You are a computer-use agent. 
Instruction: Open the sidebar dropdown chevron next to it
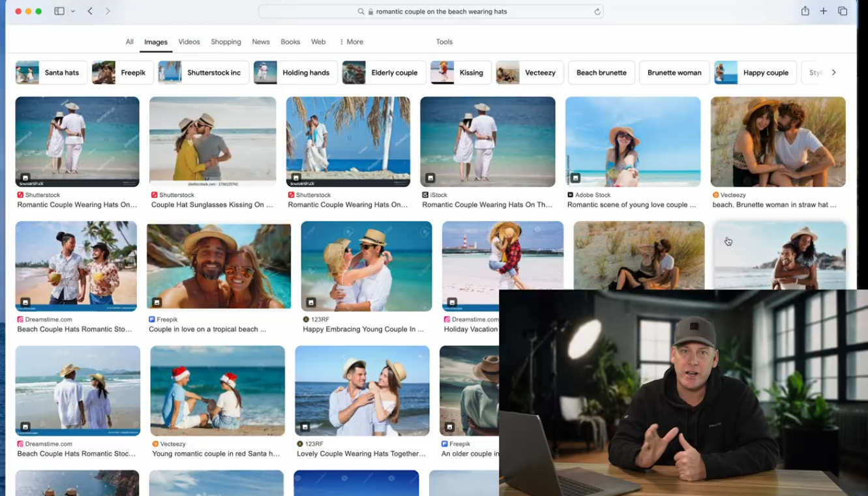coord(73,11)
